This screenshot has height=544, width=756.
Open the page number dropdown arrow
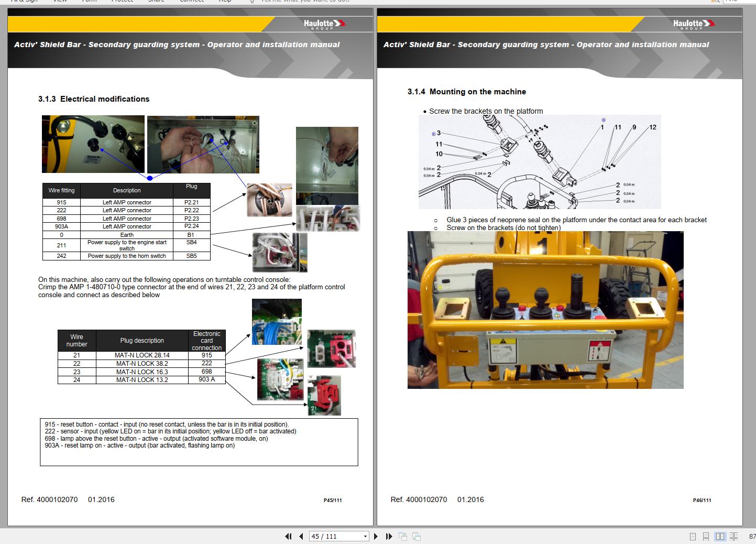pos(365,536)
